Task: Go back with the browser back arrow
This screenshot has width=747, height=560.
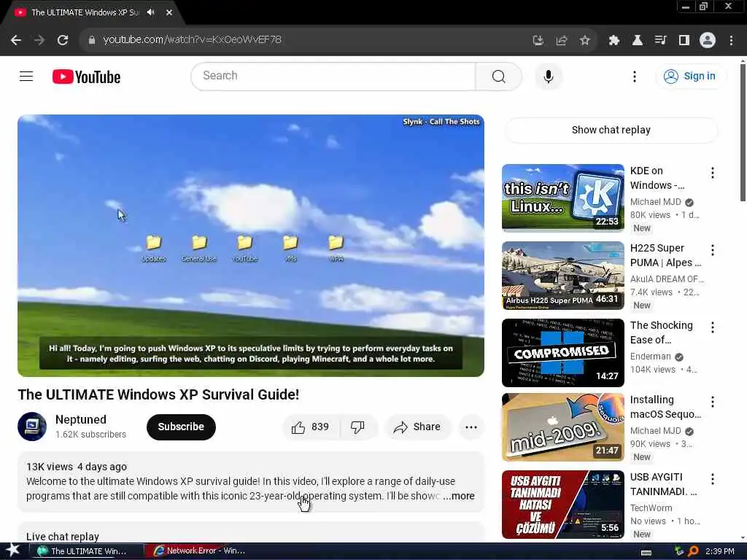Action: [x=16, y=41]
